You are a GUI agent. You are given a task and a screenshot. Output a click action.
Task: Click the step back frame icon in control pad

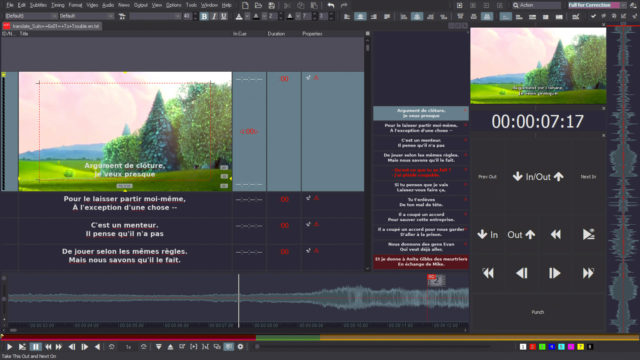(x=522, y=273)
